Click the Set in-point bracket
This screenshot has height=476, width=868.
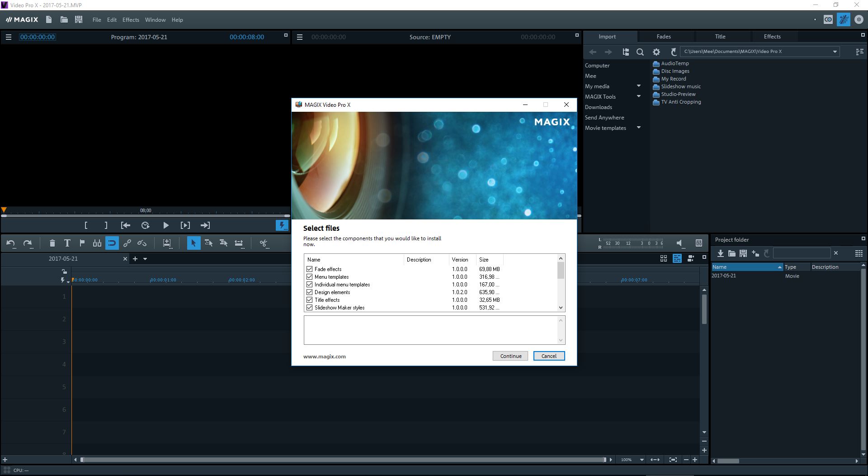coord(86,225)
